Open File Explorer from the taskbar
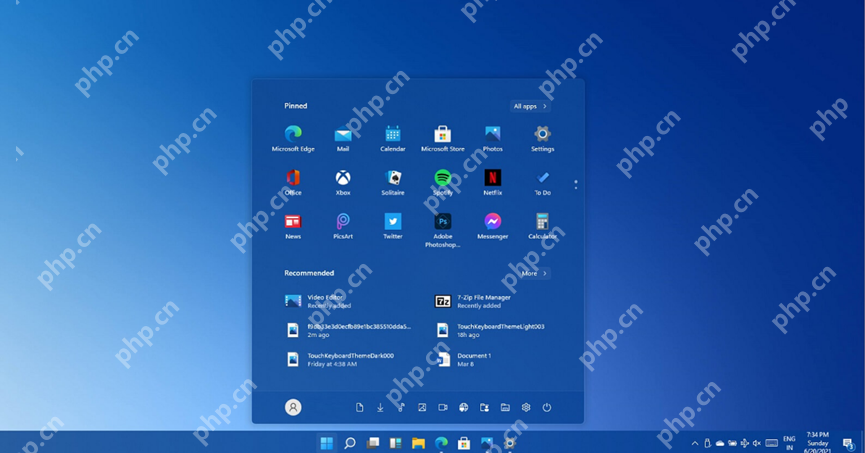The height and width of the screenshot is (453, 865). [418, 443]
